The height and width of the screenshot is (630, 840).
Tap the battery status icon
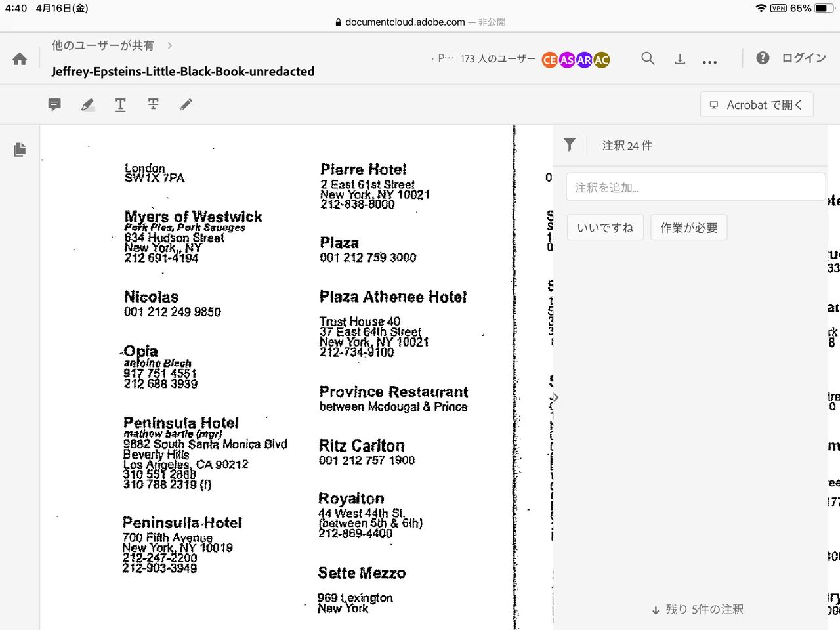[823, 8]
